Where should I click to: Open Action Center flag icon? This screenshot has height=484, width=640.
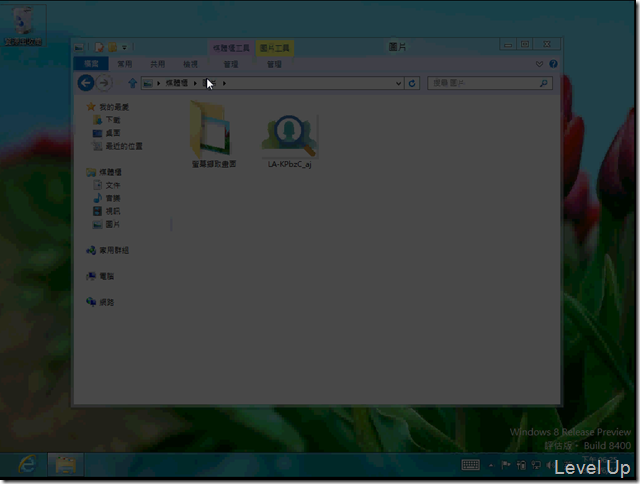pos(506,464)
